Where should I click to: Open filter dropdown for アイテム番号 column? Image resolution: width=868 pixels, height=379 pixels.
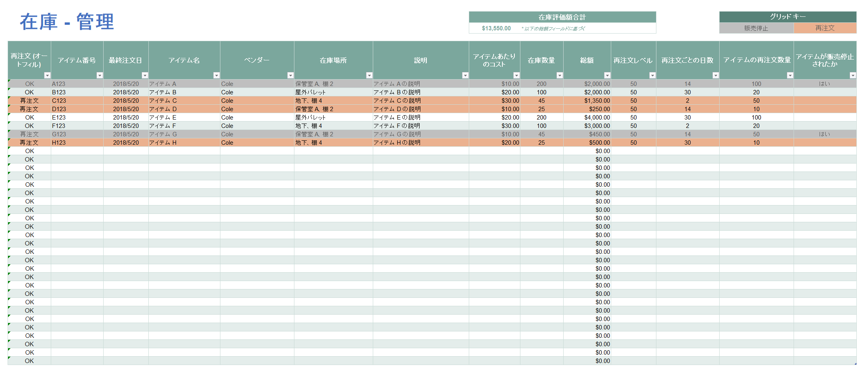pos(100,76)
